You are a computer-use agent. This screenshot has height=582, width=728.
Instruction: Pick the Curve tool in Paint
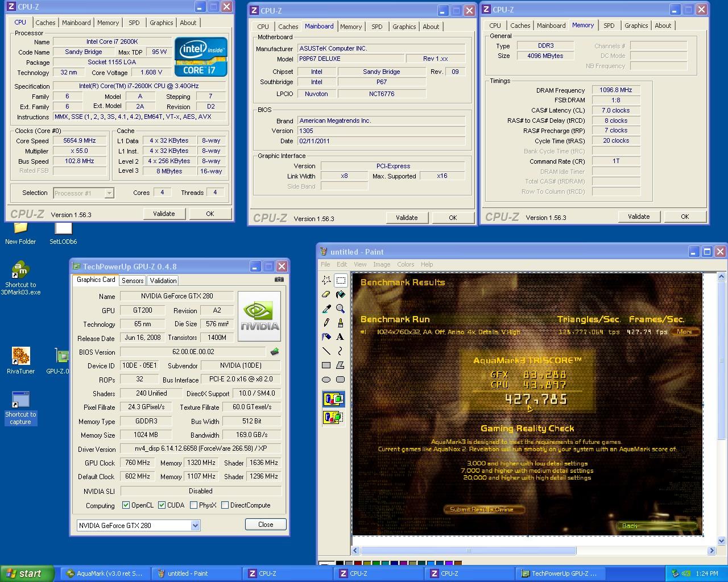tap(340, 351)
